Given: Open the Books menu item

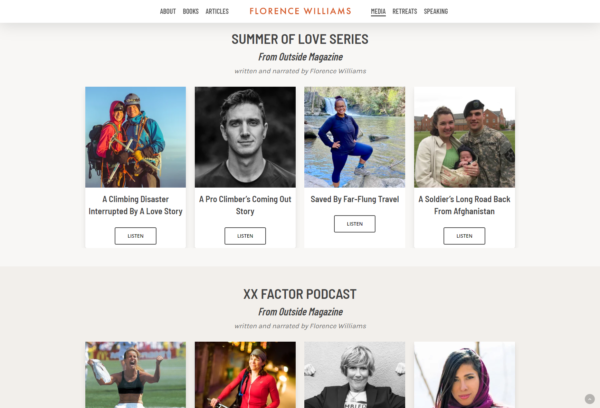Looking at the screenshot, I should click(191, 11).
